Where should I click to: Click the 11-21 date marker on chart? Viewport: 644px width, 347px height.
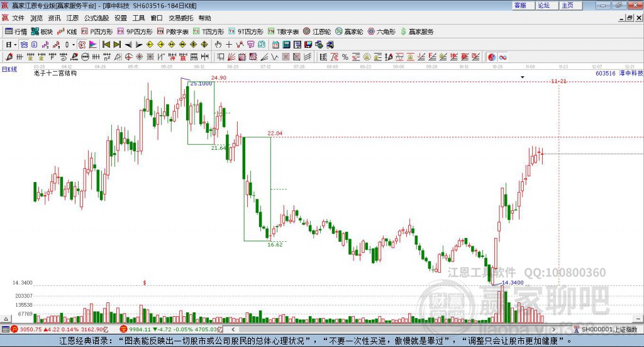[558, 81]
